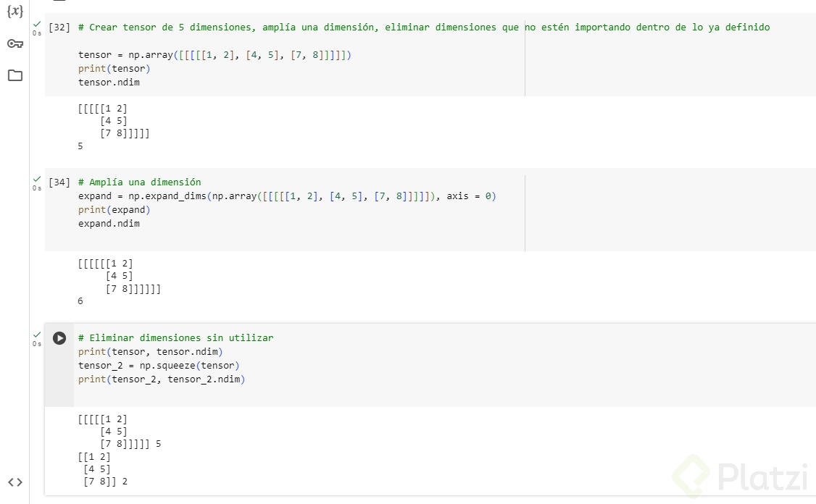816x504 pixels.
Task: Click the '# Amplía una dimensión' comment
Action: (x=139, y=182)
